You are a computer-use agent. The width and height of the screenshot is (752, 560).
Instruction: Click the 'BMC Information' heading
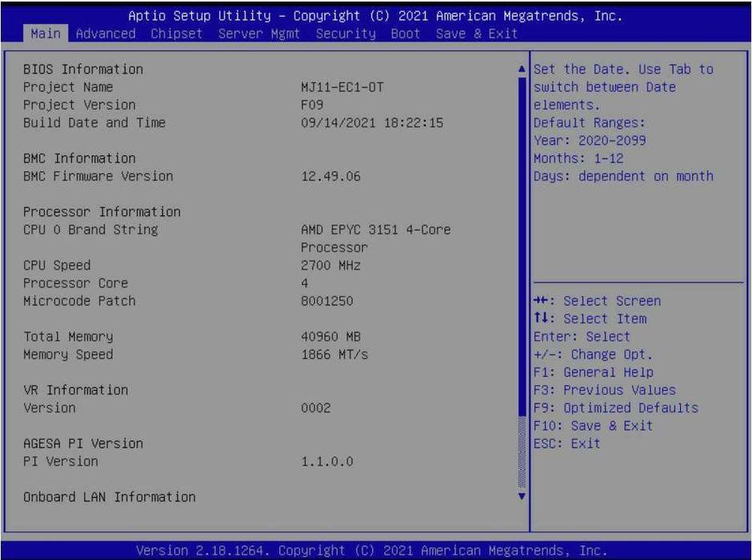(79, 158)
